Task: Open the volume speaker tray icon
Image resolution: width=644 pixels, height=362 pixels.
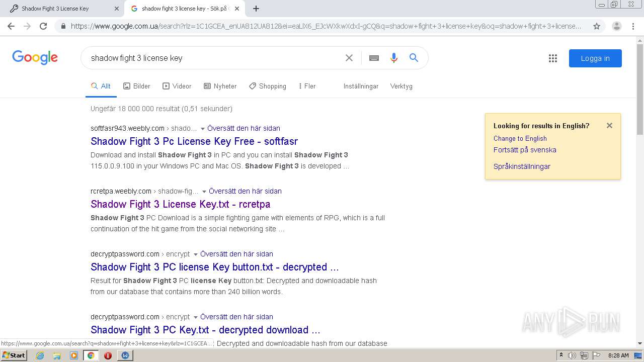Action: click(x=572, y=355)
